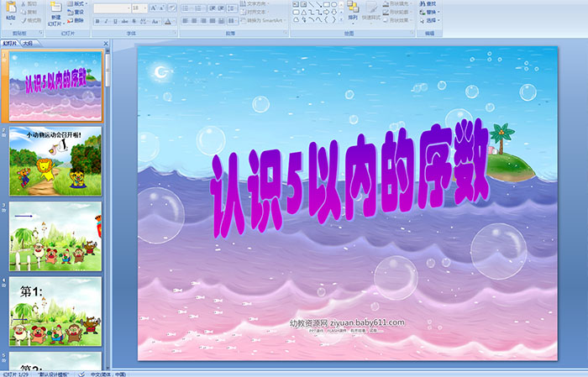Viewport: 588px width, 377px height.
Task: Expand the shapes gallery More button
Action: click(x=341, y=20)
